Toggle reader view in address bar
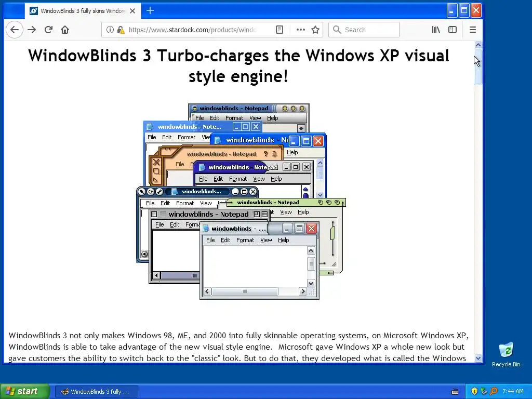This screenshot has height=399, width=532. [279, 30]
